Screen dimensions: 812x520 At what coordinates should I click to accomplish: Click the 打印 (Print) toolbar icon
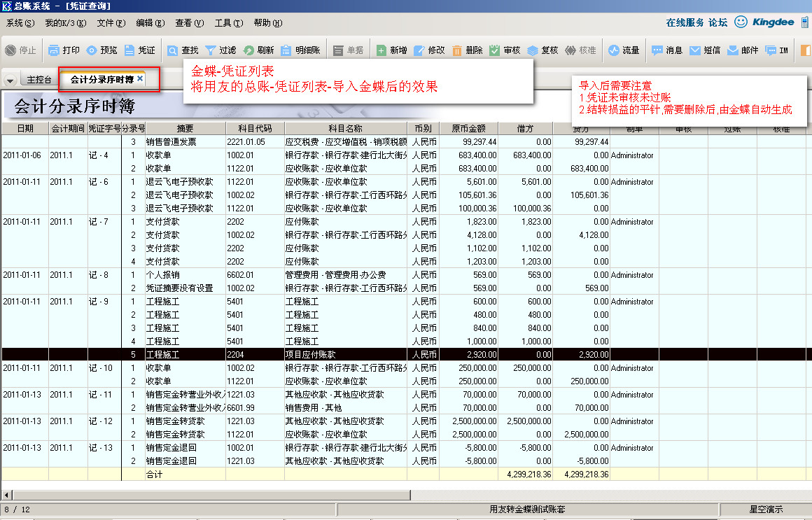point(55,50)
